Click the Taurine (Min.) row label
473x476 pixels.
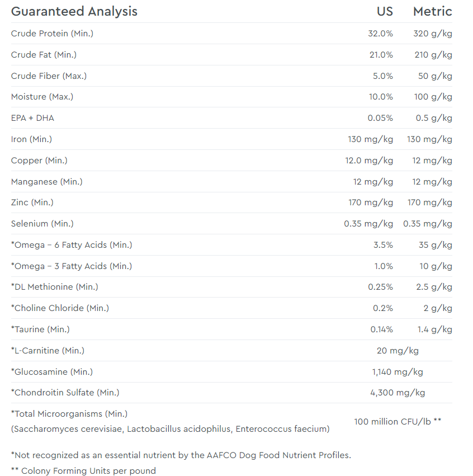(x=40, y=329)
